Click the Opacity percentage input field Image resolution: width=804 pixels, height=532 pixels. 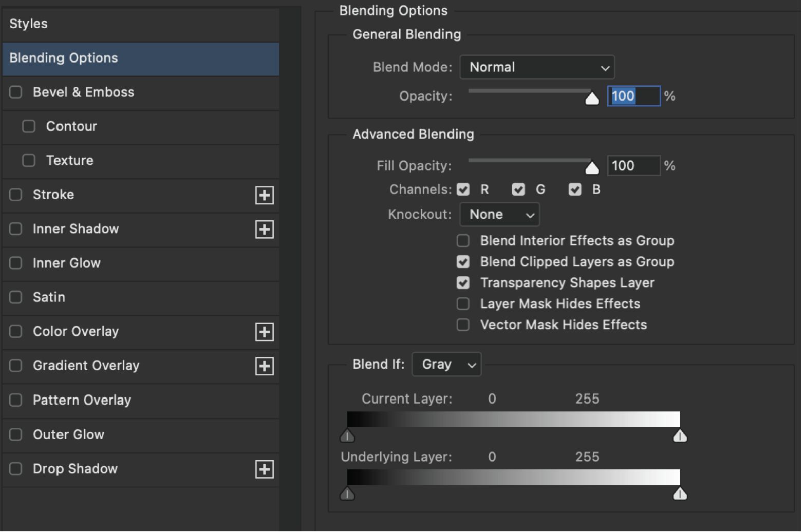(634, 96)
